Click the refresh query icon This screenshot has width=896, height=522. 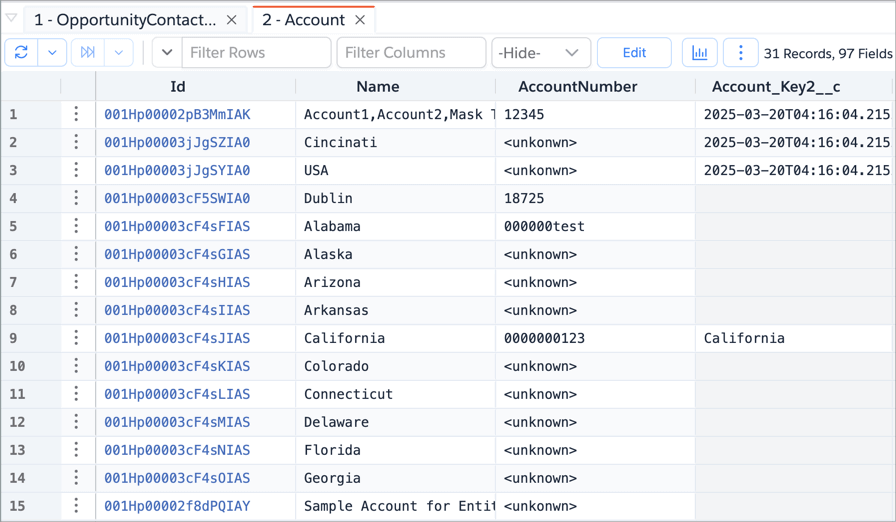tap(21, 53)
